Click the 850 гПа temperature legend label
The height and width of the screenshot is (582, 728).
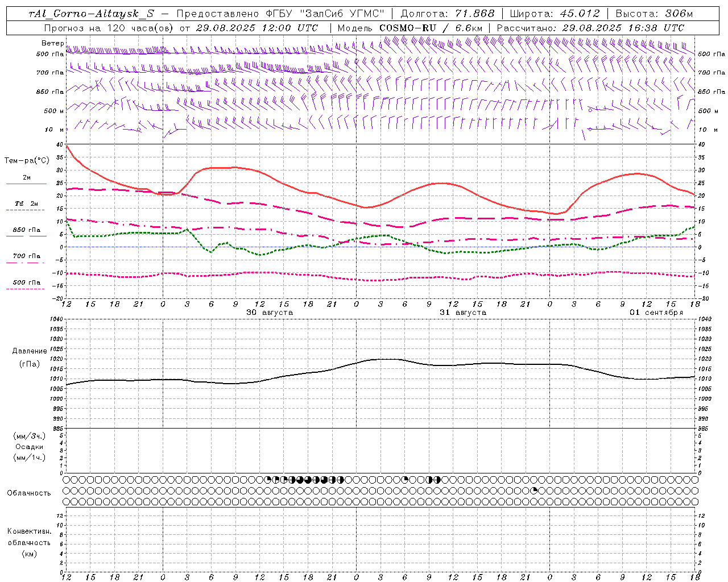[27, 230]
